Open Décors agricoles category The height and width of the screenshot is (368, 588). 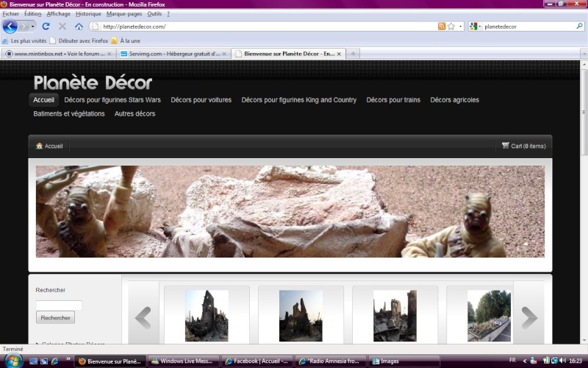coord(454,100)
